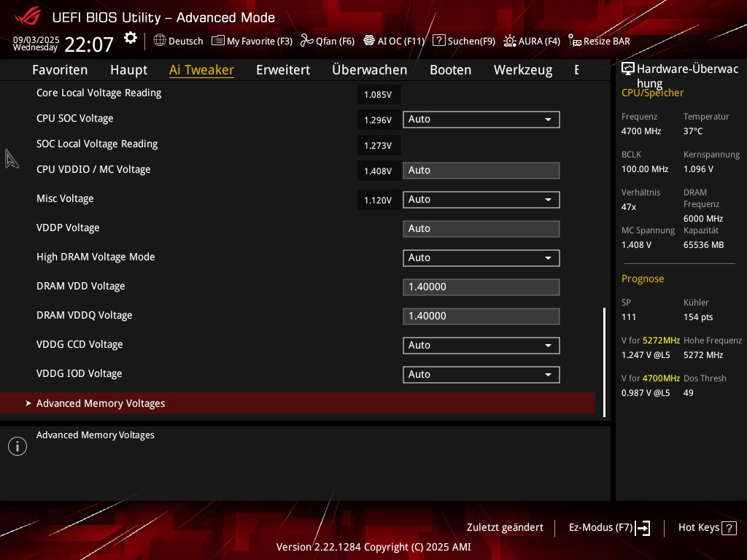
Task: Click the 4700 MHz Frequenz value
Action: pyautogui.click(x=641, y=131)
